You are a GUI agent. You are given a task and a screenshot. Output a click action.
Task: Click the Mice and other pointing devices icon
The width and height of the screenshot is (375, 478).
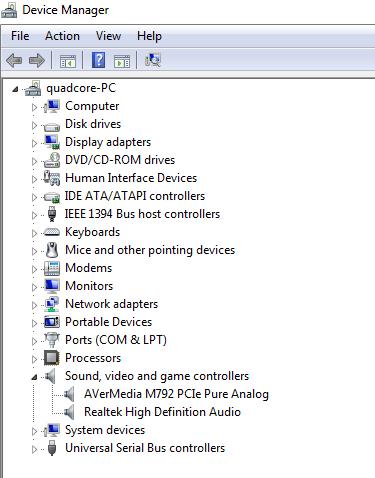pos(52,250)
